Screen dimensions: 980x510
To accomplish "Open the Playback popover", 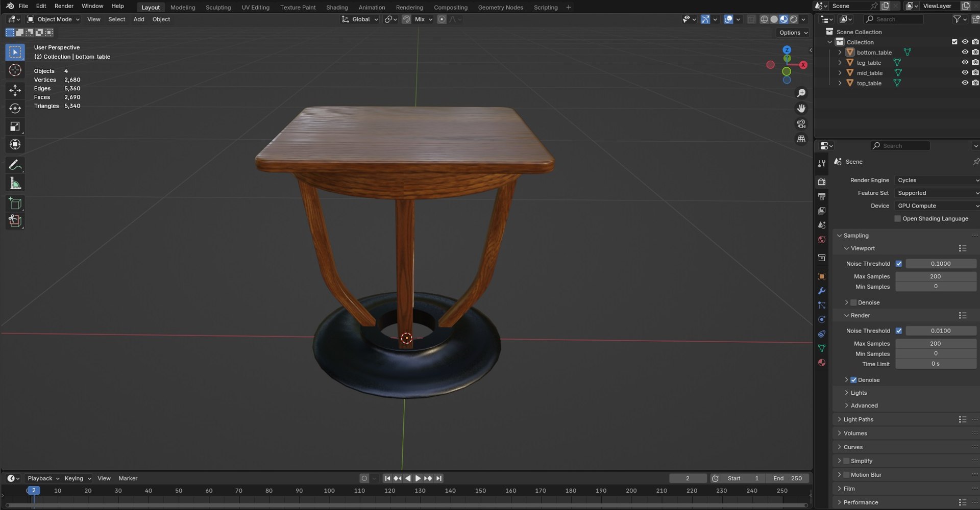I will click(43, 478).
